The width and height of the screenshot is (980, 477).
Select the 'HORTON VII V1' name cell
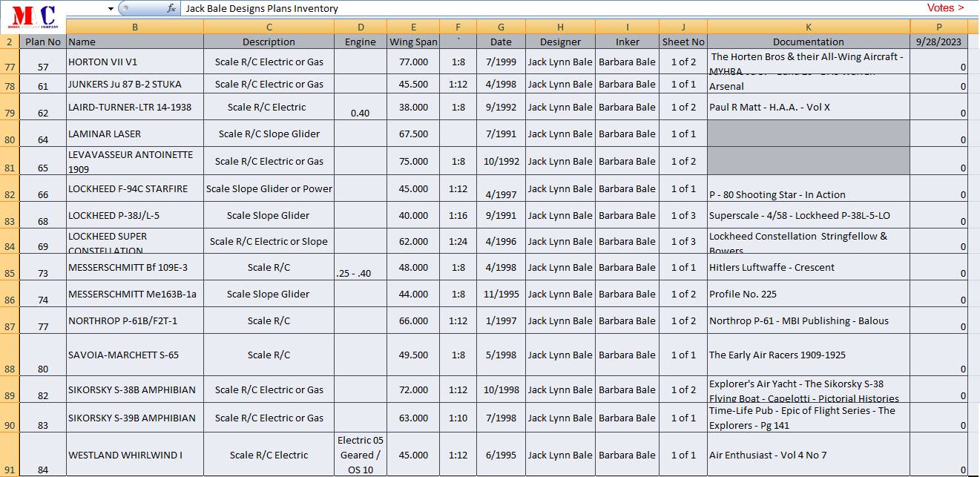(x=135, y=62)
